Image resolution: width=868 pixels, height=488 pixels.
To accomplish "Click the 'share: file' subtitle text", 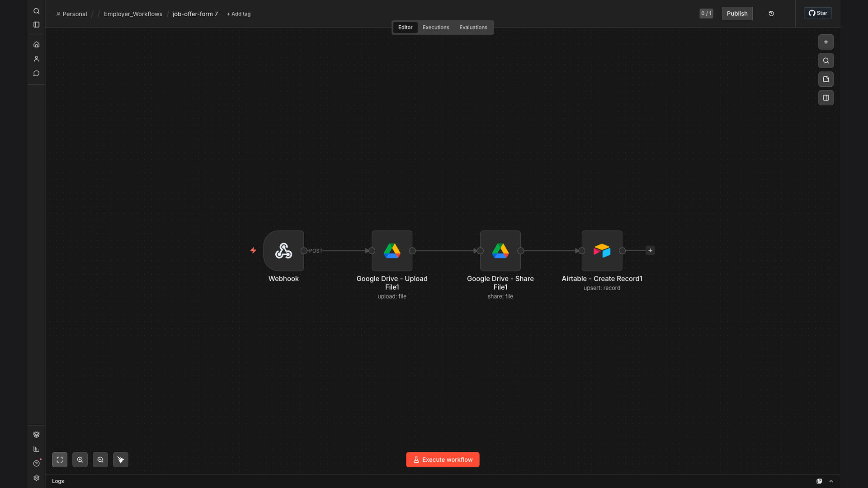I will pyautogui.click(x=500, y=296).
